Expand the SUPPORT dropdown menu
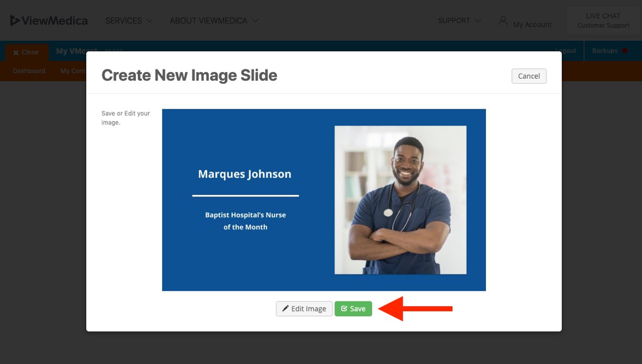 [459, 21]
